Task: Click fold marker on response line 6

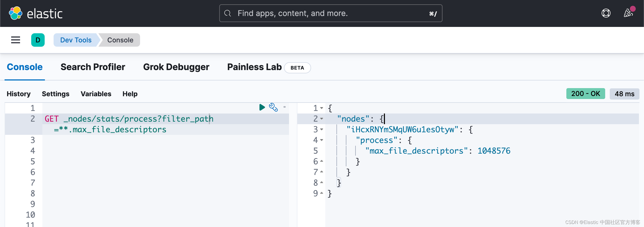Action: click(x=321, y=161)
